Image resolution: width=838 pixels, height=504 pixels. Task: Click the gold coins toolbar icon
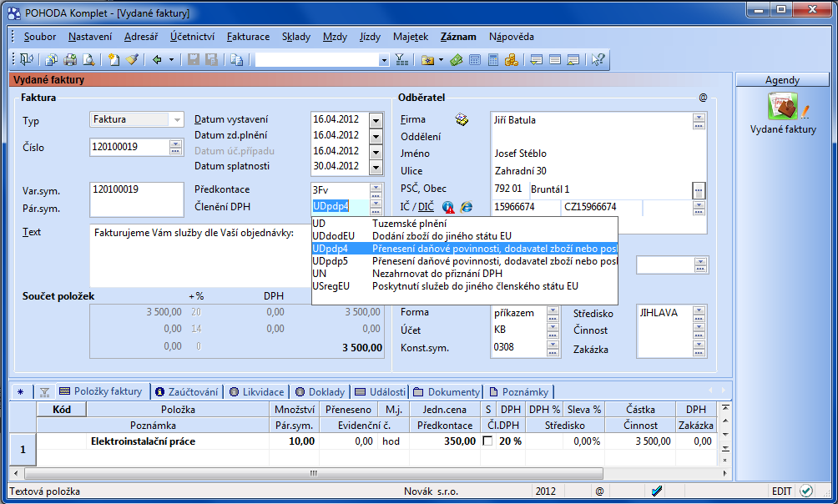coord(511,59)
